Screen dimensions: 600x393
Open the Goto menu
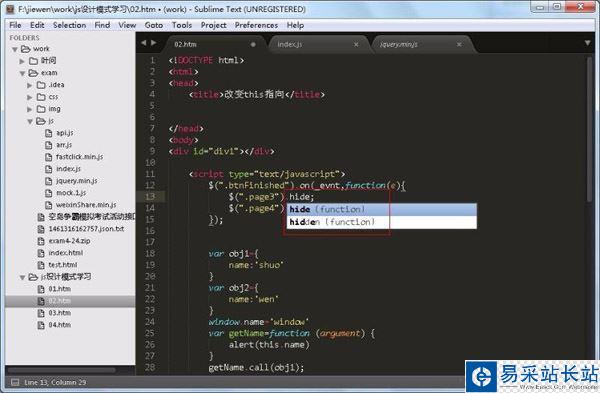[x=154, y=25]
